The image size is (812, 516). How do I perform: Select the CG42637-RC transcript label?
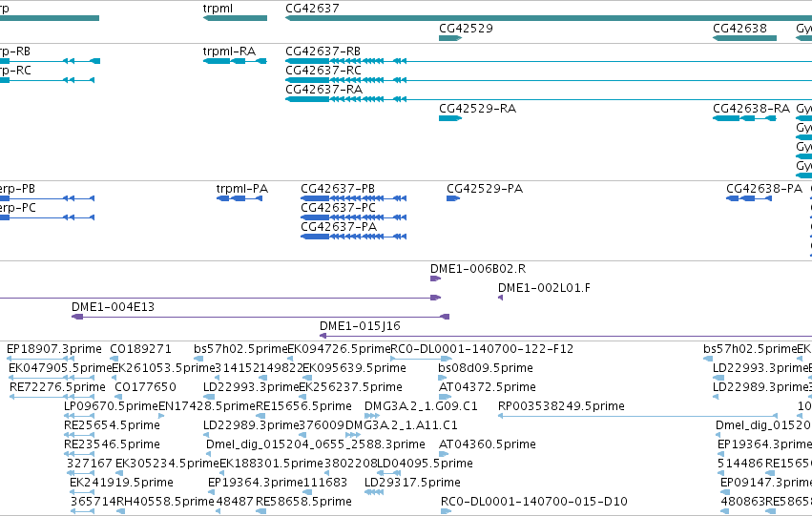pos(323,71)
